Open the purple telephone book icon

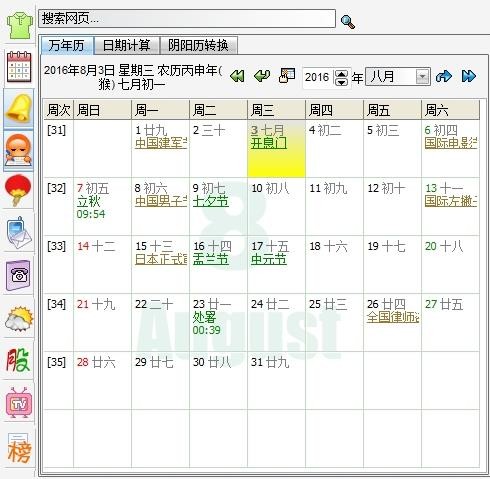(x=19, y=275)
